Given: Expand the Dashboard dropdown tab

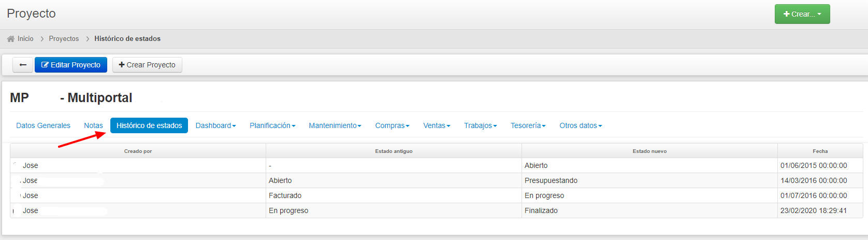Looking at the screenshot, I should tap(215, 125).
